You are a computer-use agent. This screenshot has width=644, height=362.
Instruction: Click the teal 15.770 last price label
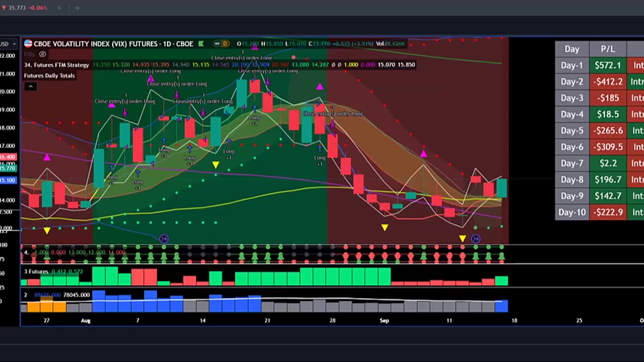[x=9, y=168]
